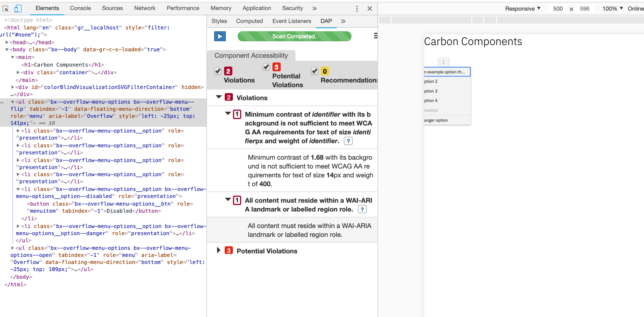Uncheck the Potential Violations checkbox
The width and height of the screenshot is (644, 317).
point(266,67)
